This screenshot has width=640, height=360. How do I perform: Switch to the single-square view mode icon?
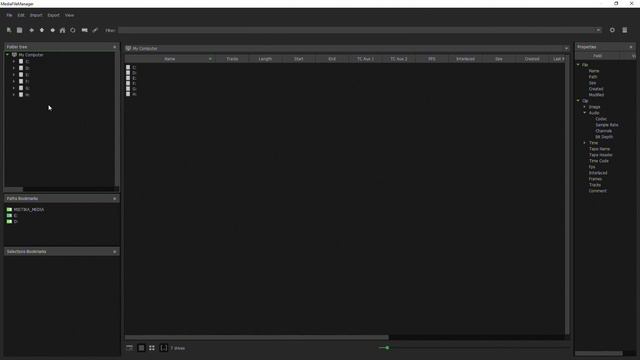[x=141, y=348]
